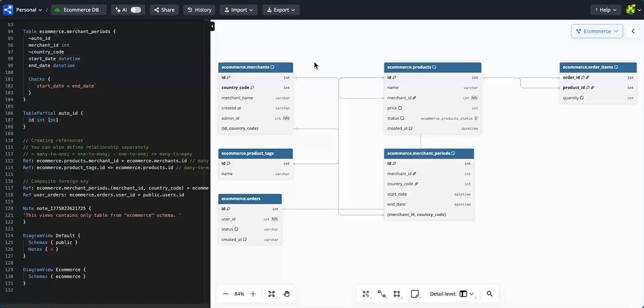The width and height of the screenshot is (644, 308).
Task: Open the Help menu
Action: (606, 10)
